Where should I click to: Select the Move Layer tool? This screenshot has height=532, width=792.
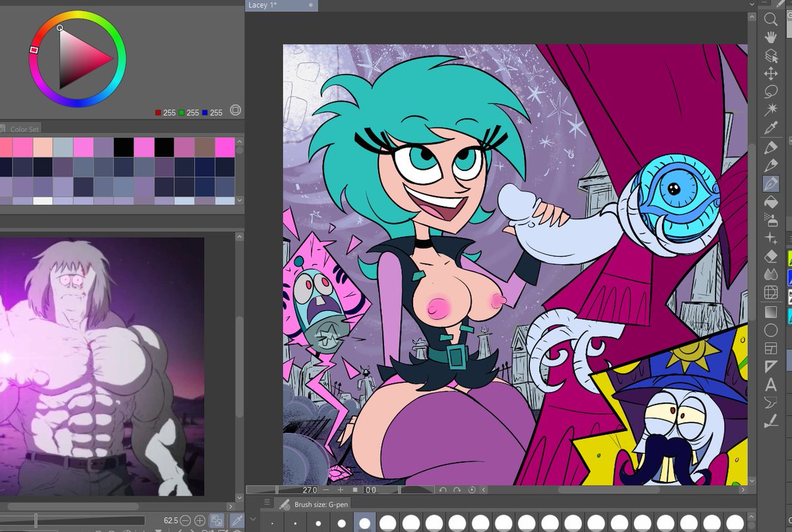(770, 75)
